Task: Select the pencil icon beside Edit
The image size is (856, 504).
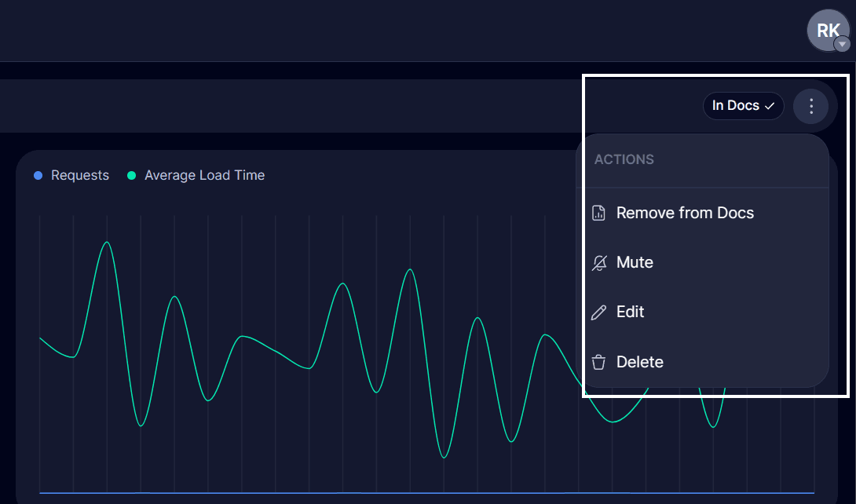Action: click(598, 312)
